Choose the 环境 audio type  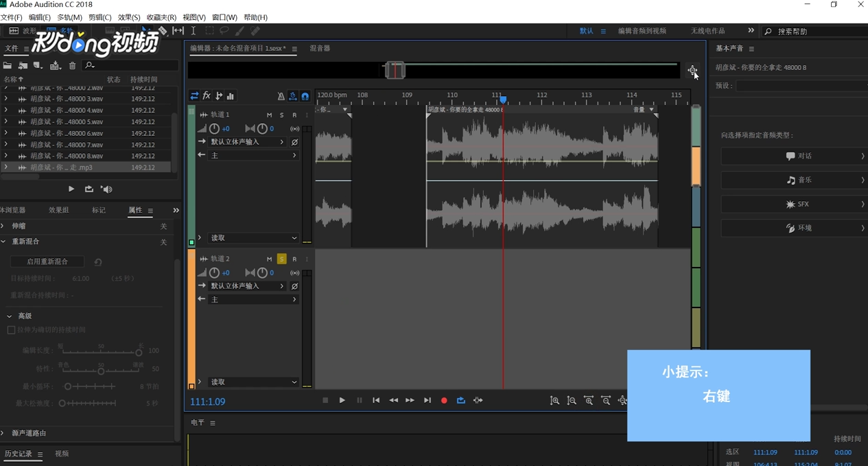point(794,228)
